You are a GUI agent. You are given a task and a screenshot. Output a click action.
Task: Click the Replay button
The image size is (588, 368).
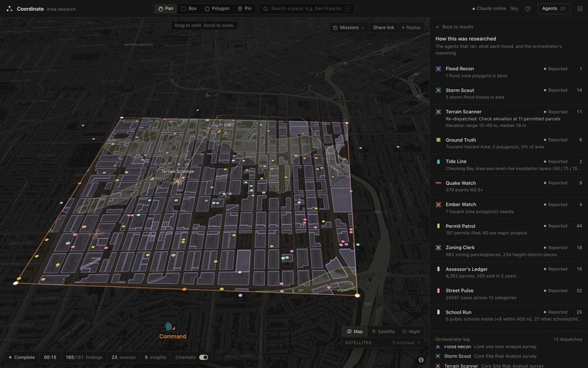click(x=411, y=28)
